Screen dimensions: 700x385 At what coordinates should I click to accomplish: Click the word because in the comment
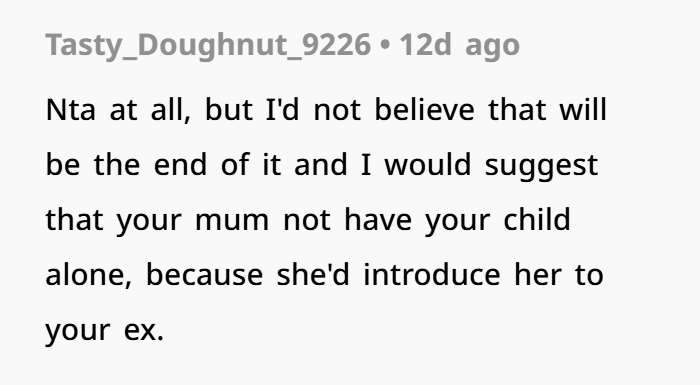[204, 274]
